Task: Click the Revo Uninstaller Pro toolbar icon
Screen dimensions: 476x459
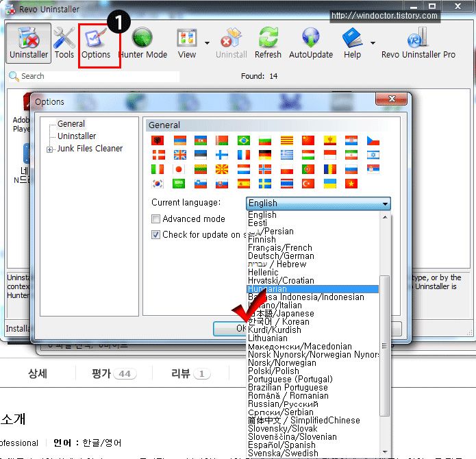Action: pyautogui.click(x=418, y=42)
